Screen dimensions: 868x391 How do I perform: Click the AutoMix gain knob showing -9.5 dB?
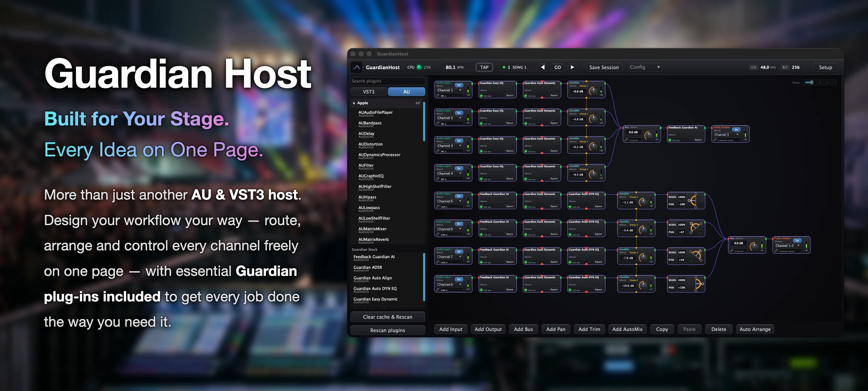pos(593,175)
